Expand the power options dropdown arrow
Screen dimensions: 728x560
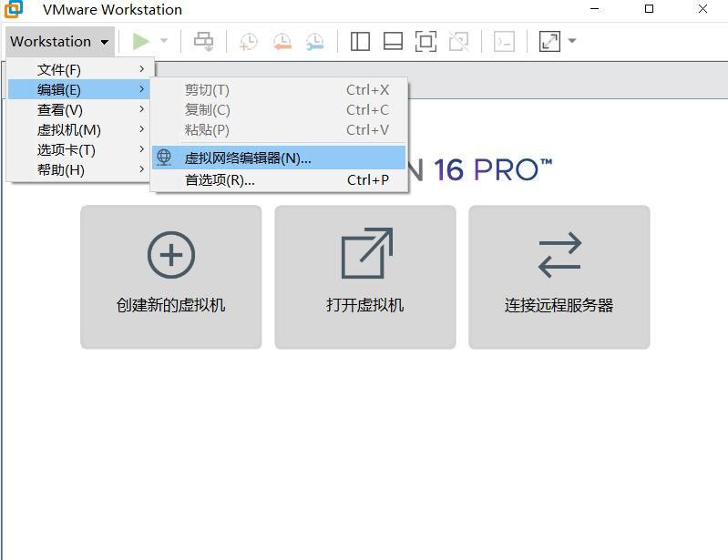pos(164,41)
